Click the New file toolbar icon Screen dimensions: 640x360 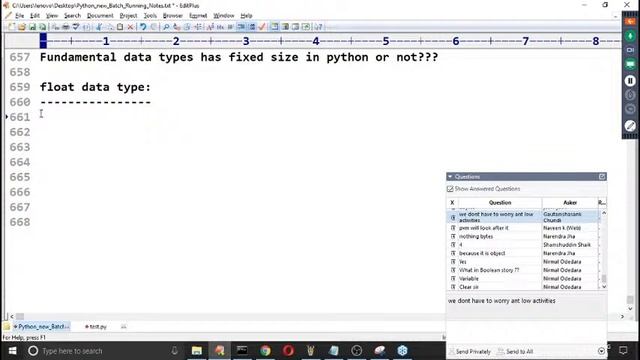point(12,27)
